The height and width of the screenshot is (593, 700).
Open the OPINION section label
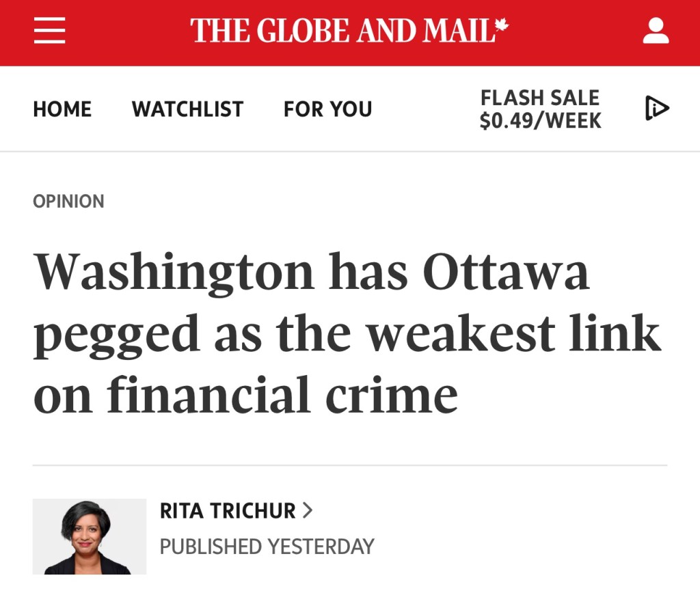tap(68, 202)
